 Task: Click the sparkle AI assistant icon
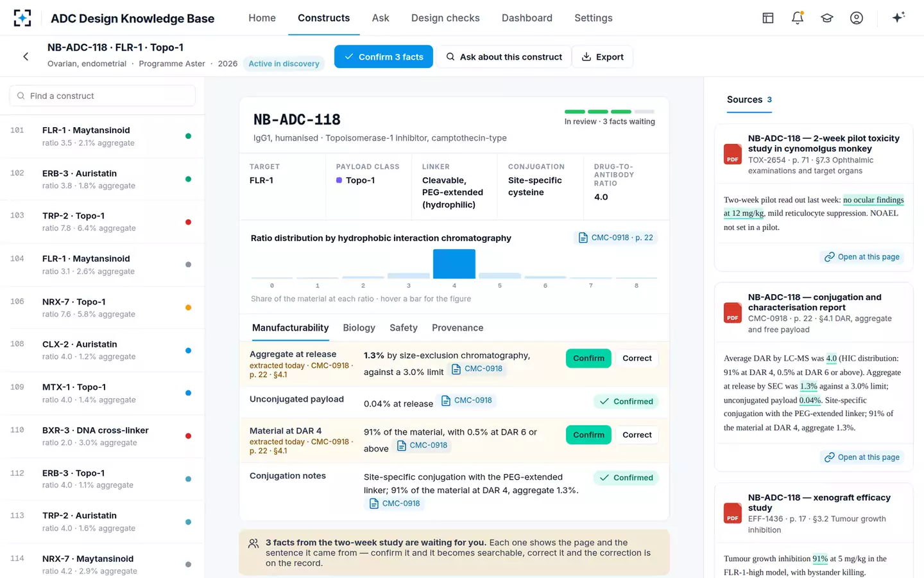tap(898, 17)
